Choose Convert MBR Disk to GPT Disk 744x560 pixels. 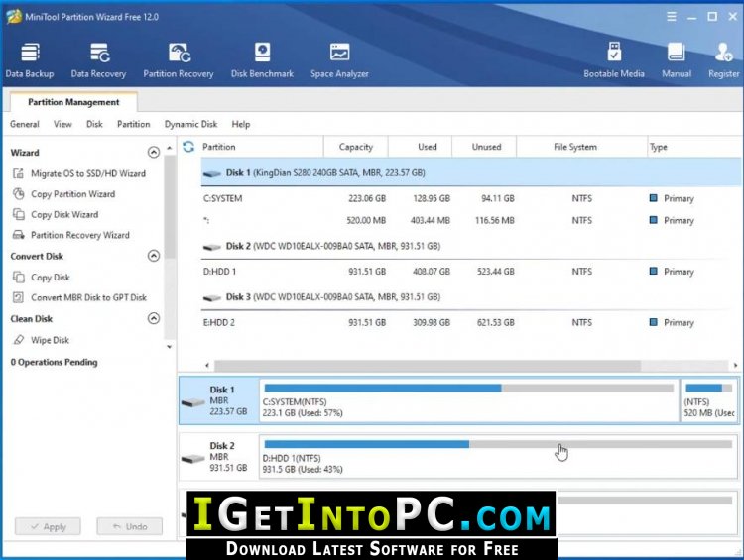point(88,297)
